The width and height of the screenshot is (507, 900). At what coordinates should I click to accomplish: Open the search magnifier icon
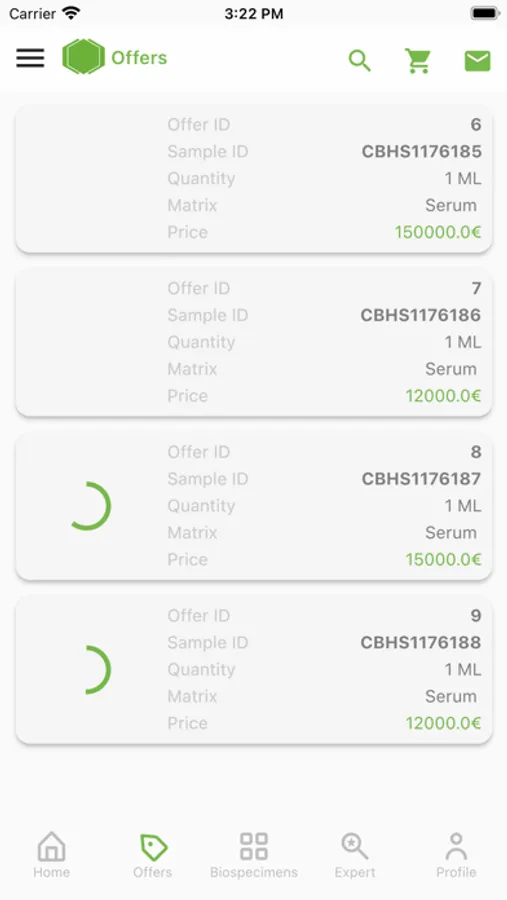[360, 60]
